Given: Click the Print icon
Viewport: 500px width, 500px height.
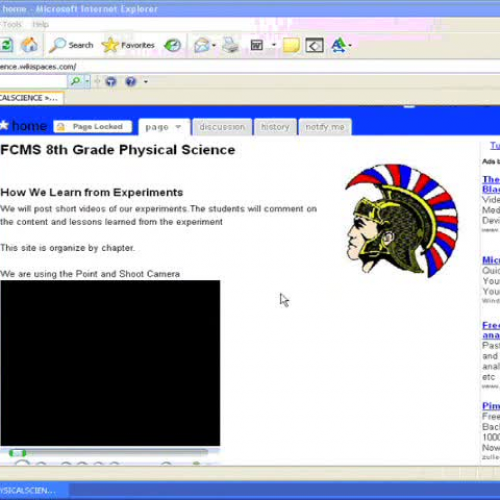Looking at the screenshot, I should tap(231, 45).
